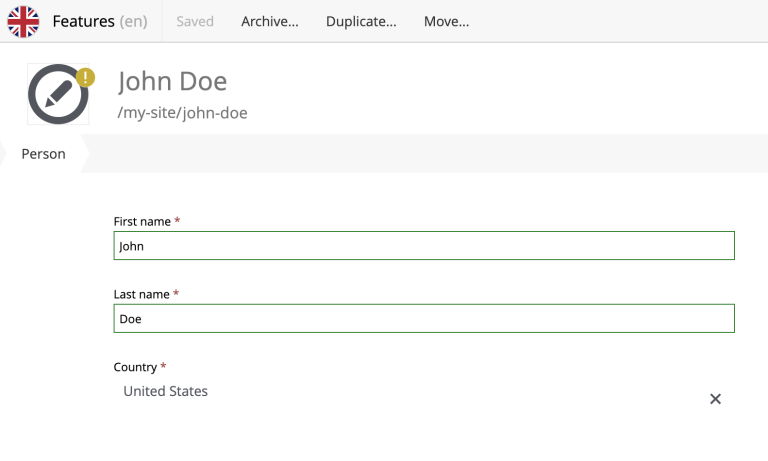Viewport: 768px width, 461px height.
Task: Focus the Last name field containing Doe
Action: 424,319
